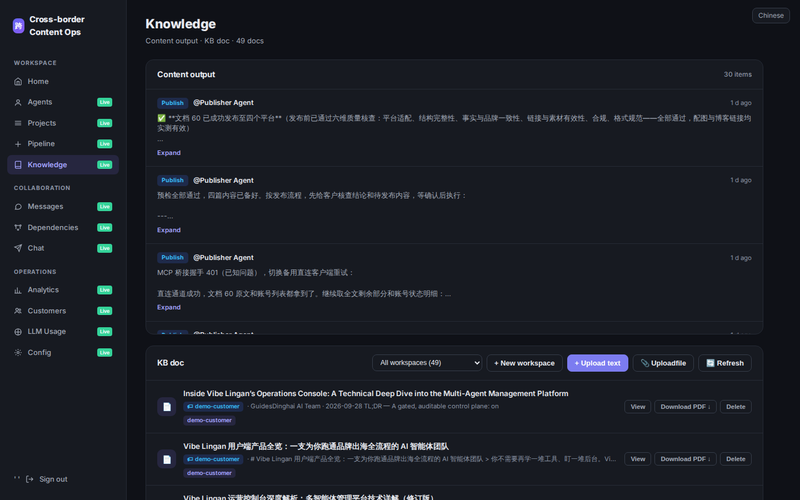Click the Live badge beside Pipeline
This screenshot has width=800, height=500.
105,144
